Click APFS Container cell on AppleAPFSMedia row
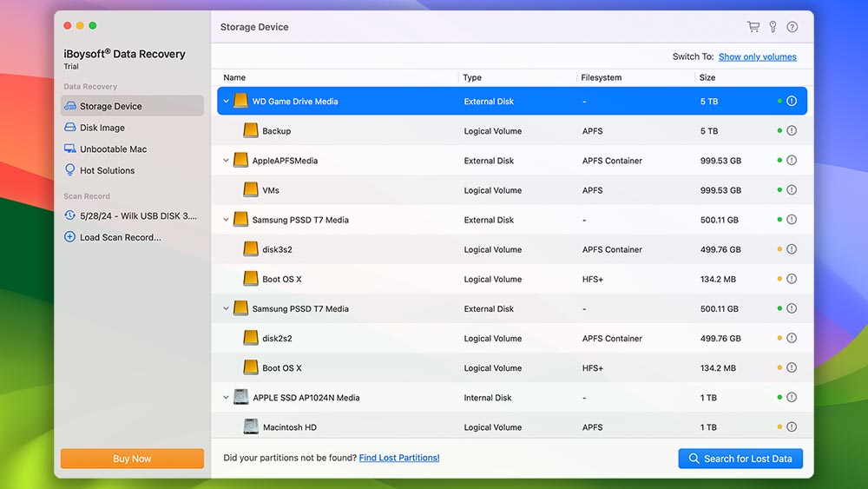This screenshot has width=868, height=489. point(612,161)
